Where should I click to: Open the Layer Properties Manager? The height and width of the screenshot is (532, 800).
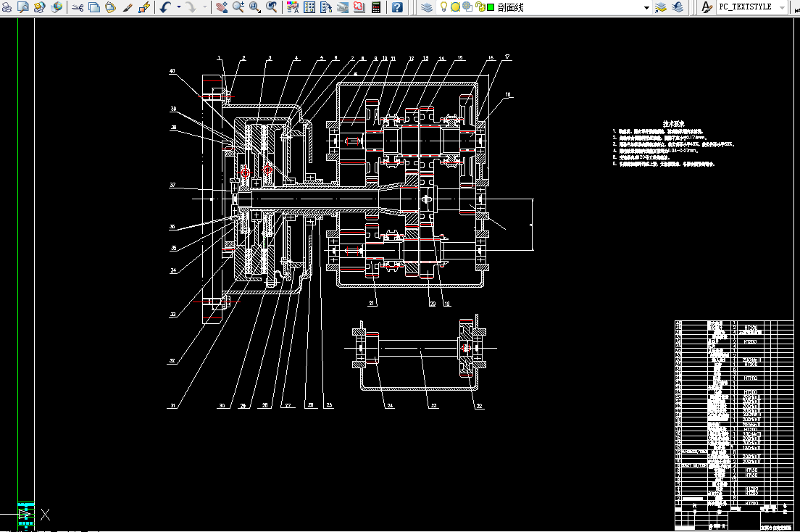click(x=427, y=7)
